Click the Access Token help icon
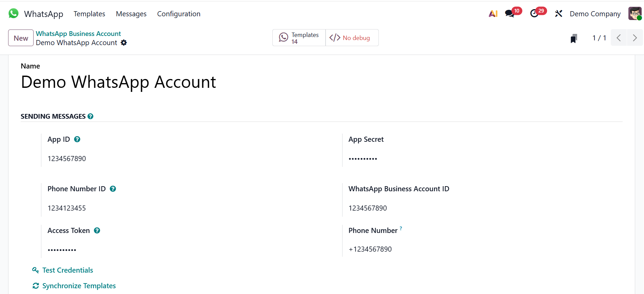This screenshot has width=644, height=294. pyautogui.click(x=97, y=231)
